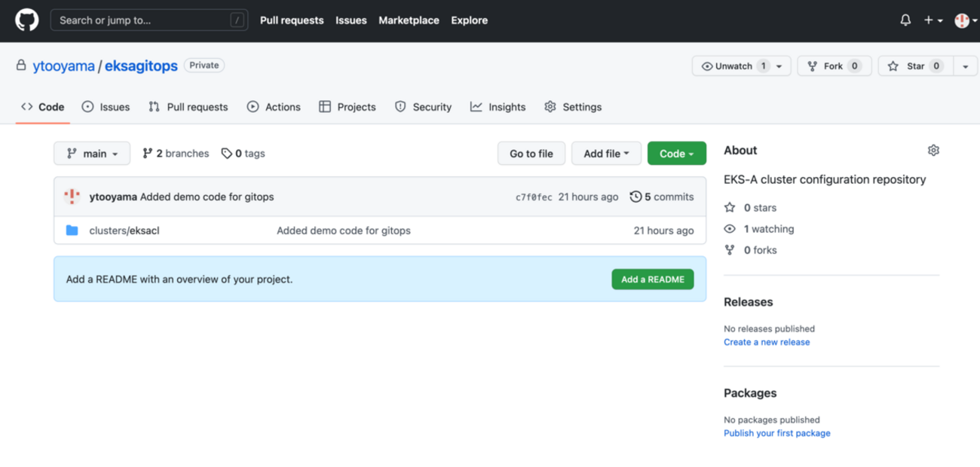Expand the green Code dropdown

(x=676, y=154)
